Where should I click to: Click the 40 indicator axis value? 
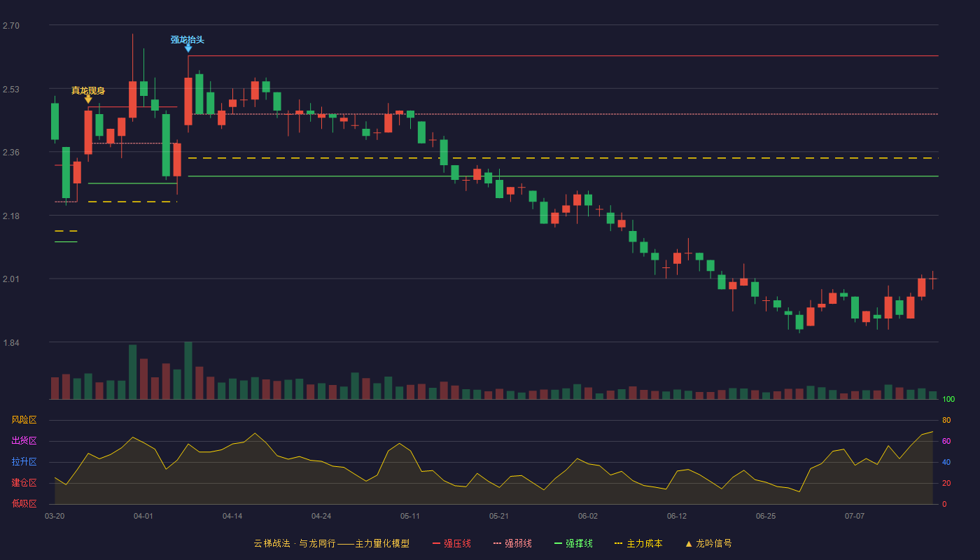pyautogui.click(x=946, y=463)
